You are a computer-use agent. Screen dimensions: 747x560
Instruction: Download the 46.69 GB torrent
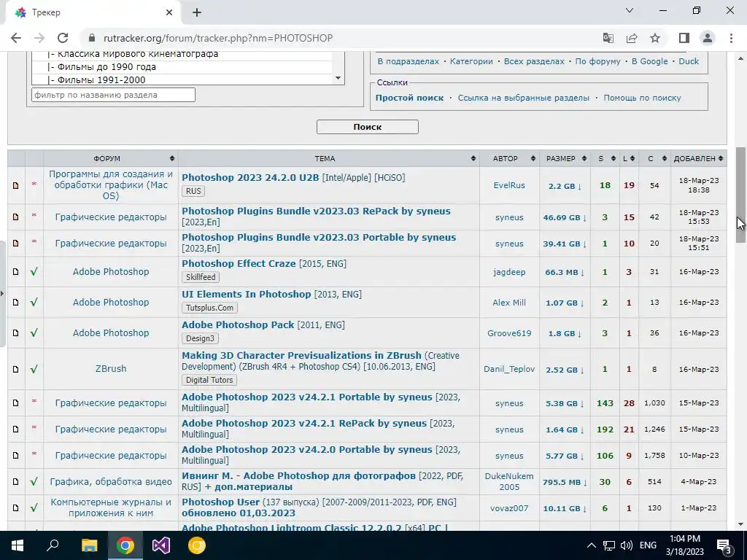click(x=565, y=217)
